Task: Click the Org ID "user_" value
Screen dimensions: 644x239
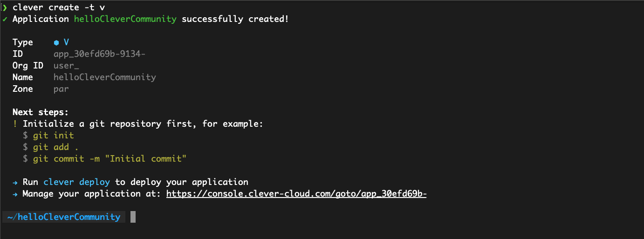Action: (66, 66)
